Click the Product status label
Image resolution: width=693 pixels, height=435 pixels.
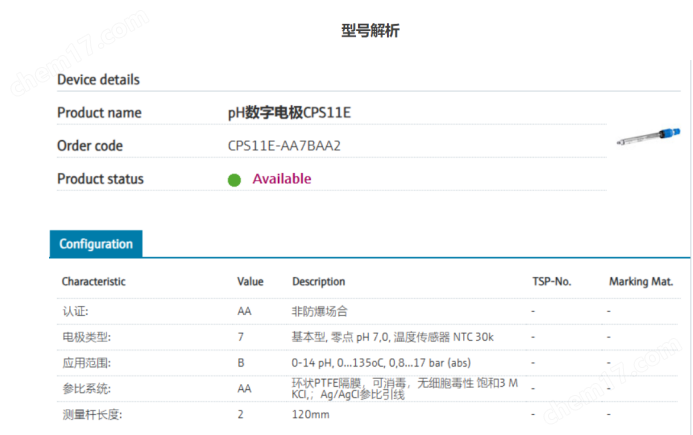[100, 179]
